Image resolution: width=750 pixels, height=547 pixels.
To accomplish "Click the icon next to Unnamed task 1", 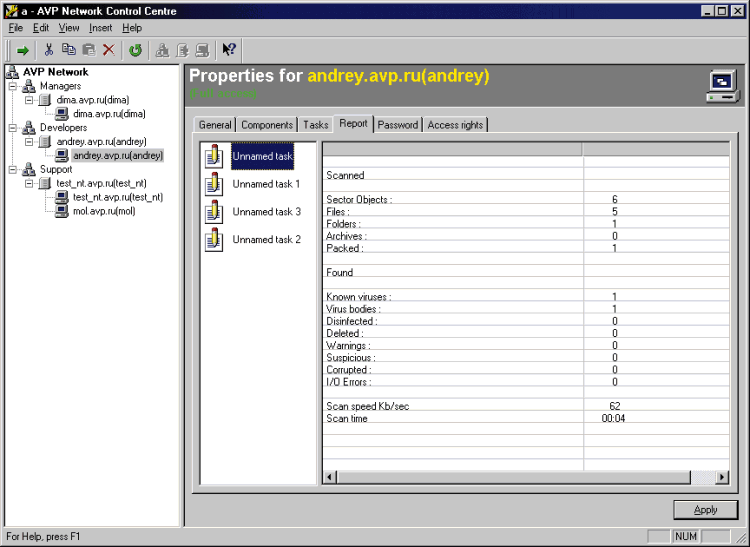I will [x=214, y=184].
